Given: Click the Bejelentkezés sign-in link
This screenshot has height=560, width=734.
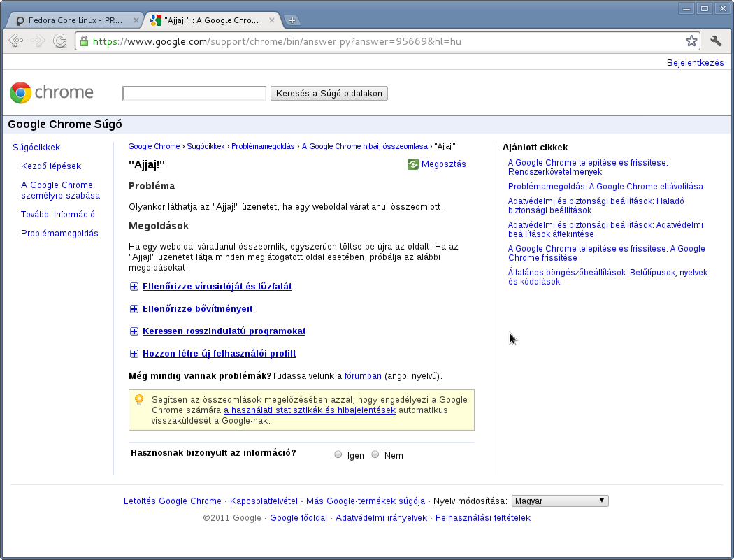Looking at the screenshot, I should [695, 63].
